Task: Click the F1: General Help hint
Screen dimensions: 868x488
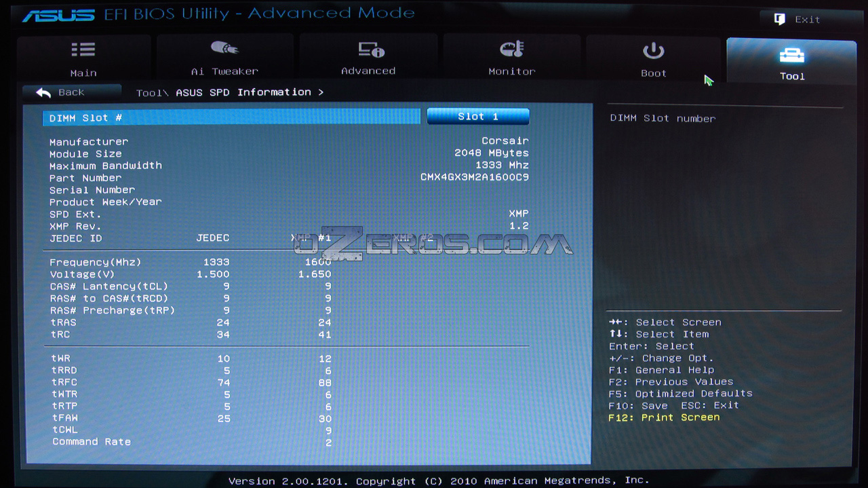Action: coord(661,371)
